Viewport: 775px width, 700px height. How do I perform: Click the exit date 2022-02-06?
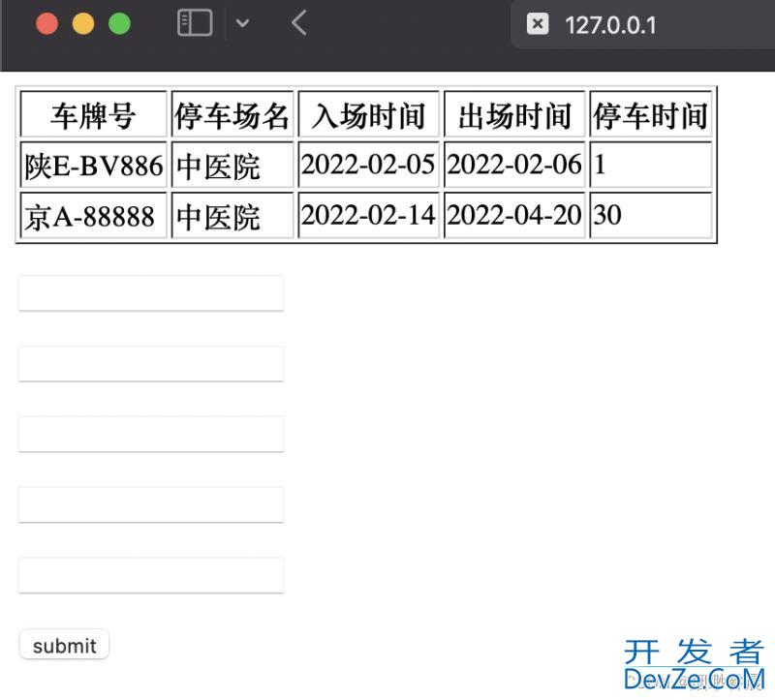pos(514,165)
